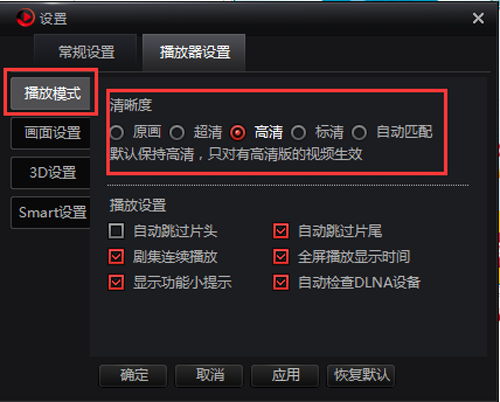Image resolution: width=500 pixels, height=402 pixels.
Task: Enable the 自动跳过片头 checkbox
Action: (116, 231)
